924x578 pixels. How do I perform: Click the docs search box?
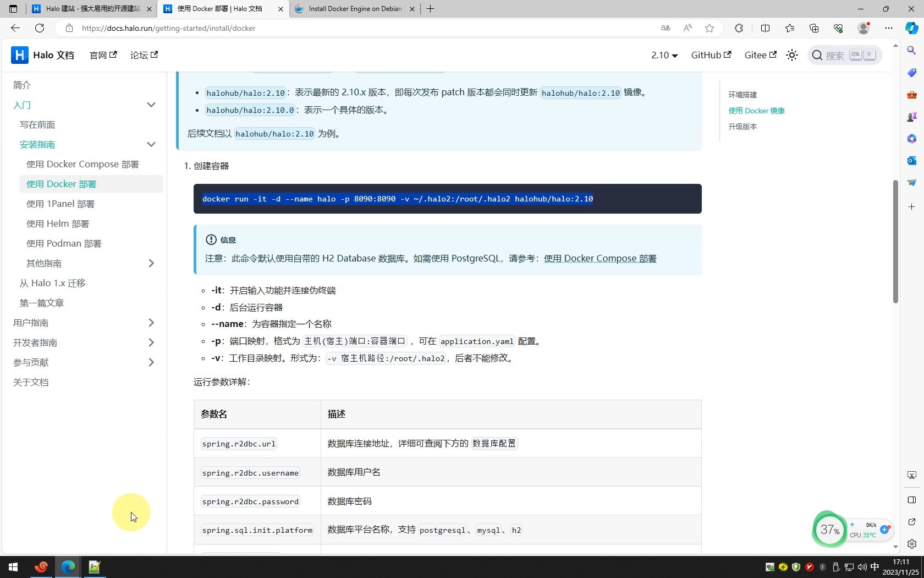coord(845,55)
